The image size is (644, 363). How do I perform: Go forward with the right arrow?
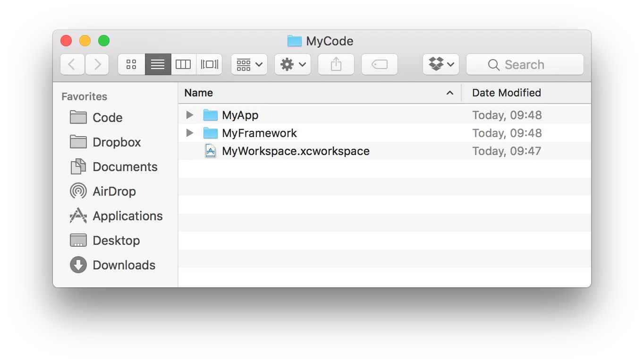97,64
